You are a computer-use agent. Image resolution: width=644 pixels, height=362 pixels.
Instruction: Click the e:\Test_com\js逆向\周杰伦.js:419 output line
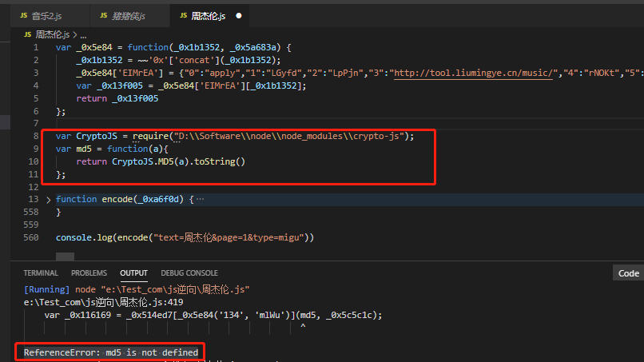[x=104, y=302]
